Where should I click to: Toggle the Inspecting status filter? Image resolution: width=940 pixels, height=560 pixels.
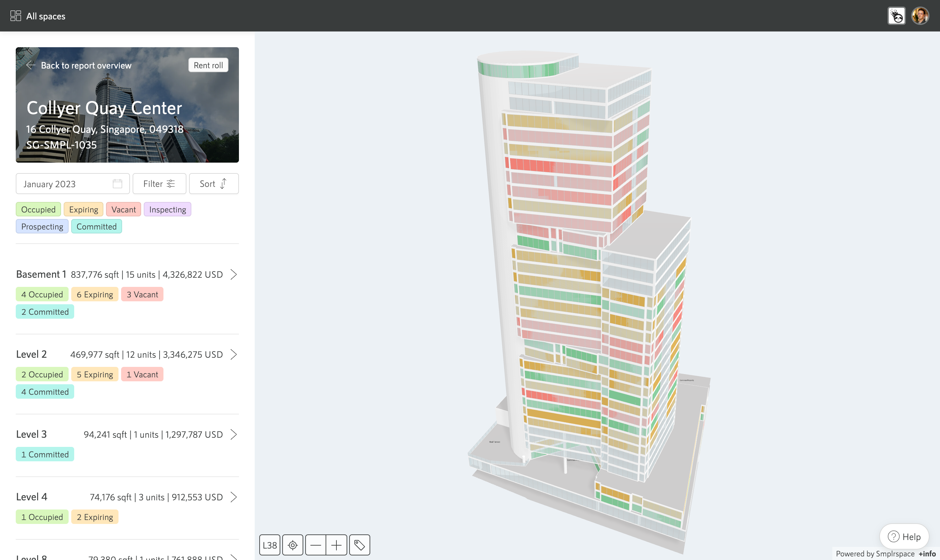(x=167, y=210)
